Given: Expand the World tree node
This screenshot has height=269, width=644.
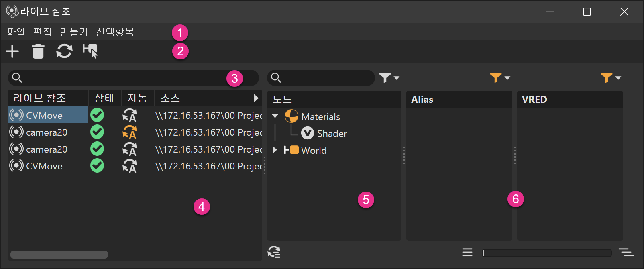Looking at the screenshot, I should pyautogui.click(x=275, y=150).
